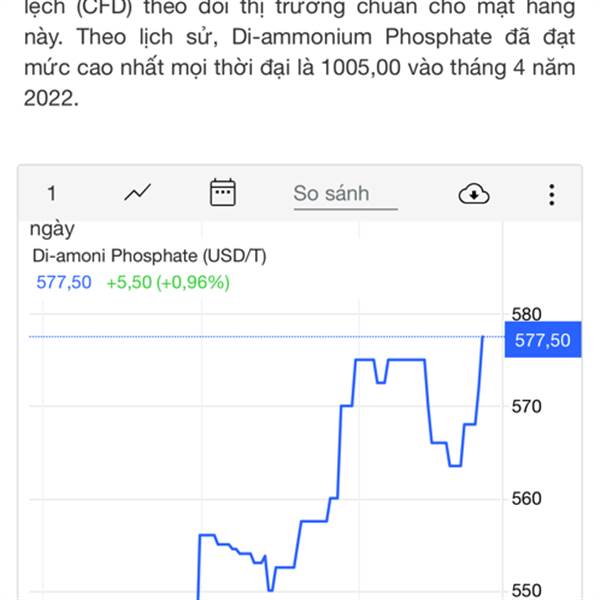This screenshot has width=600, height=600.
Task: Click the +5,50 (+0,96%) change value
Action: 168,283
